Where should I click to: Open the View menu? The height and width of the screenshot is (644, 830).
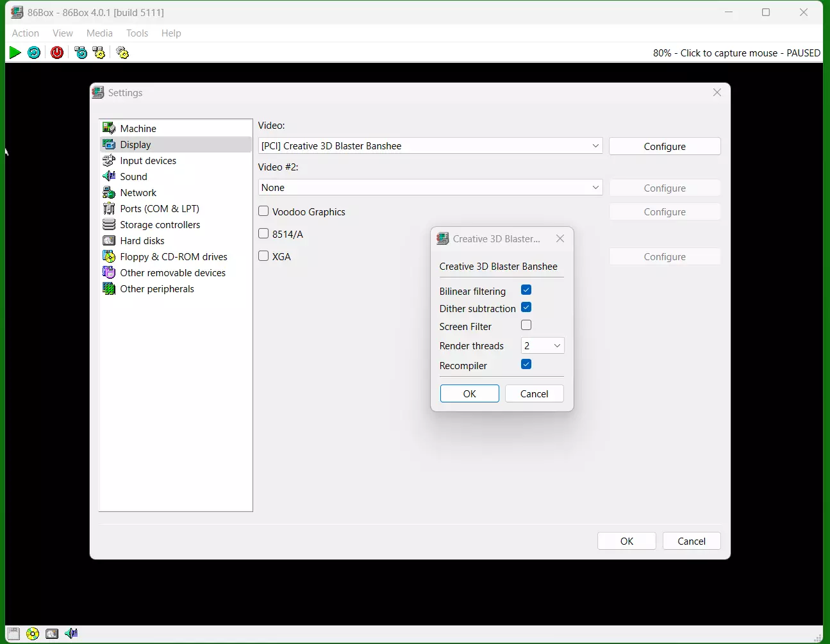coord(63,33)
